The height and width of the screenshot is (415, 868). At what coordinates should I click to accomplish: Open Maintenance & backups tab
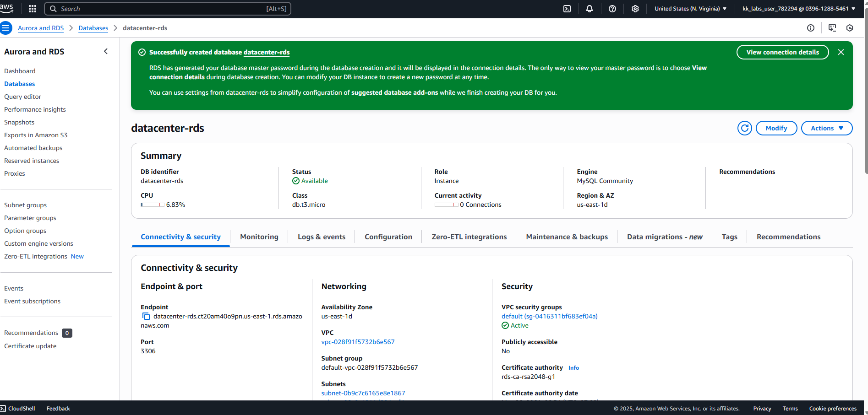pos(567,237)
